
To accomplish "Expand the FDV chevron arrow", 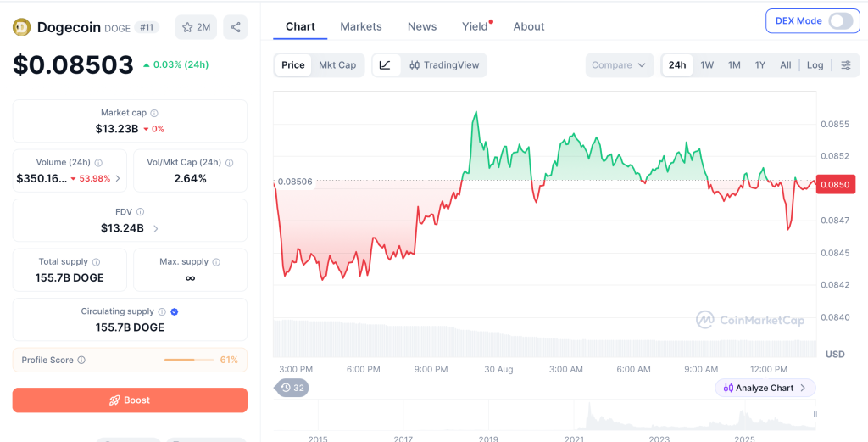I will point(156,228).
